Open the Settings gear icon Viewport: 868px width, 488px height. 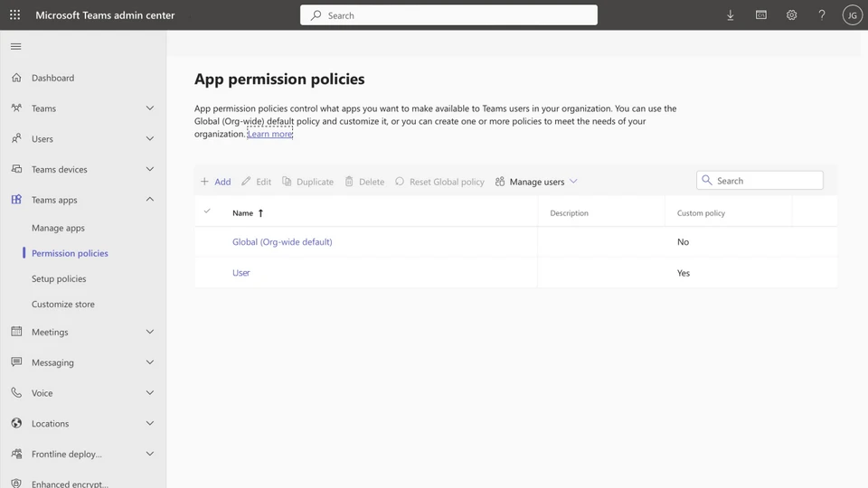coord(791,15)
